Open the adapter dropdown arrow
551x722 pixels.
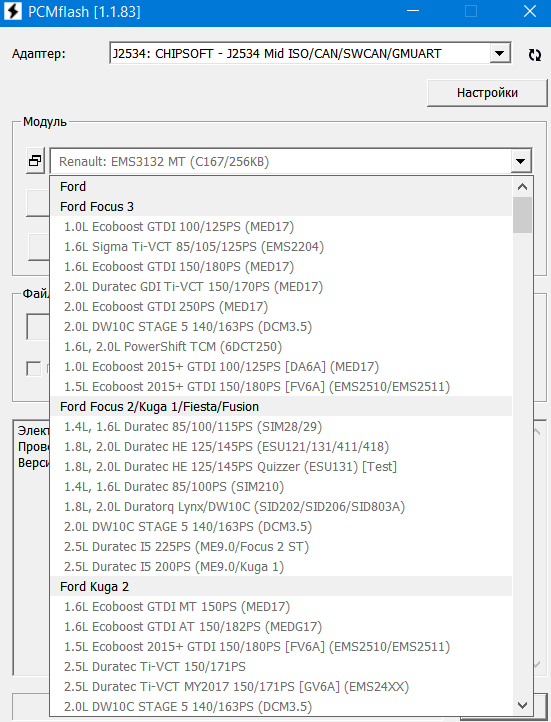click(x=499, y=53)
